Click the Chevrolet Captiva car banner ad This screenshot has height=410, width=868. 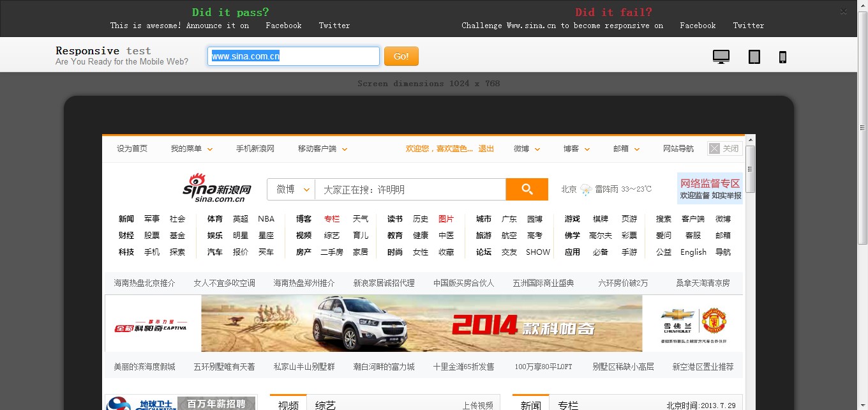point(421,323)
